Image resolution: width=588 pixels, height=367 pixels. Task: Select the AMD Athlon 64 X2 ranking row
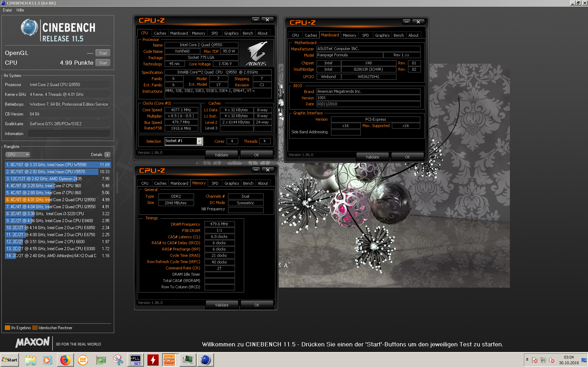[x=58, y=256]
